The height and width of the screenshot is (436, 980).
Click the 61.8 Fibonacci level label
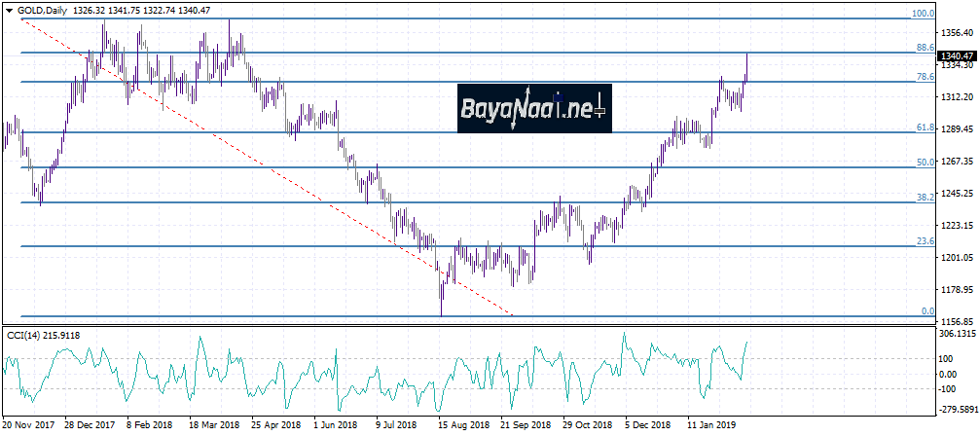926,127
